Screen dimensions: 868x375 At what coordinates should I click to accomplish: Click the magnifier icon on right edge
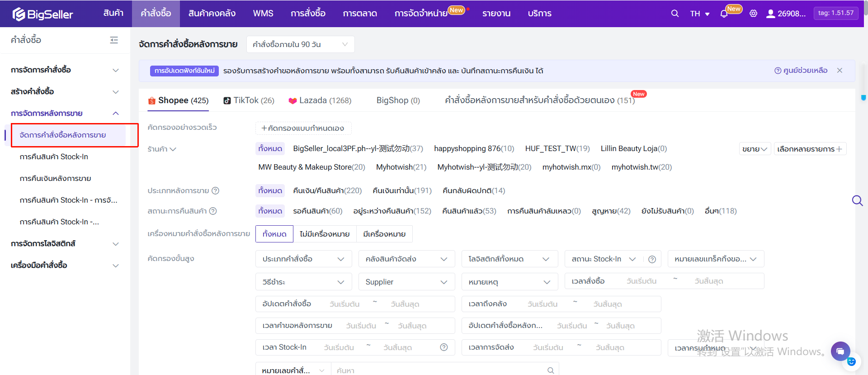point(857,200)
